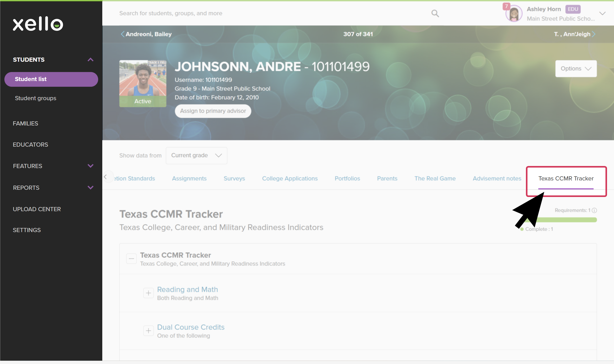Expand the REPORTS menu
614x364 pixels.
[90, 188]
